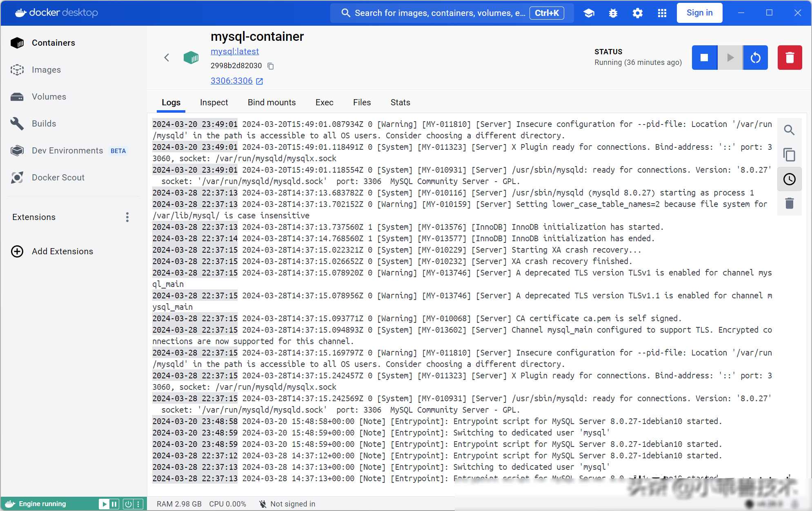Click the search images and containers field
The height and width of the screenshot is (511, 812).
pos(439,13)
